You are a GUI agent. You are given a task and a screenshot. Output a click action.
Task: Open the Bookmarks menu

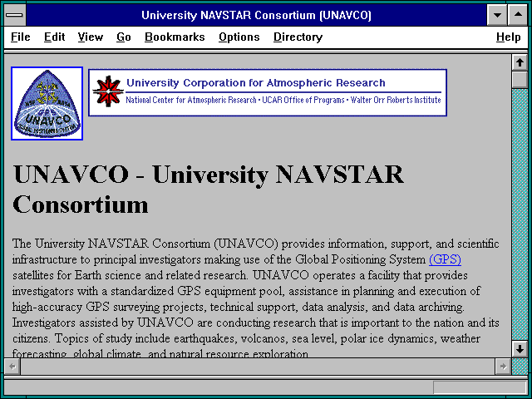coord(175,37)
